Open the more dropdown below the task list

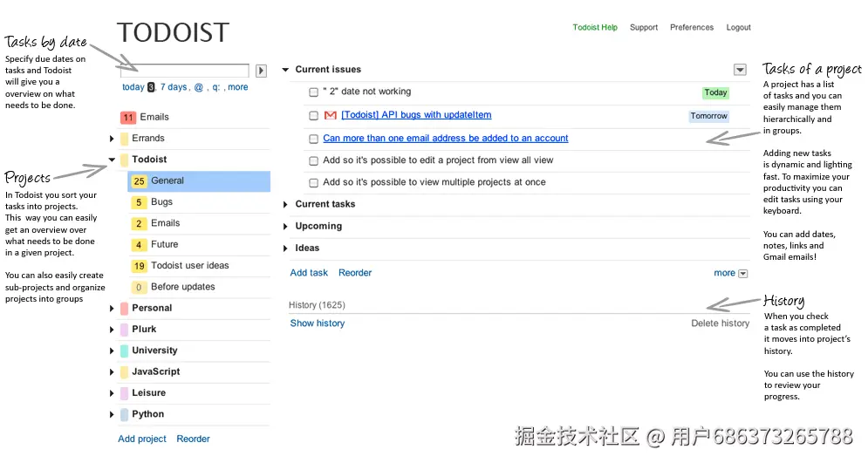point(743,273)
